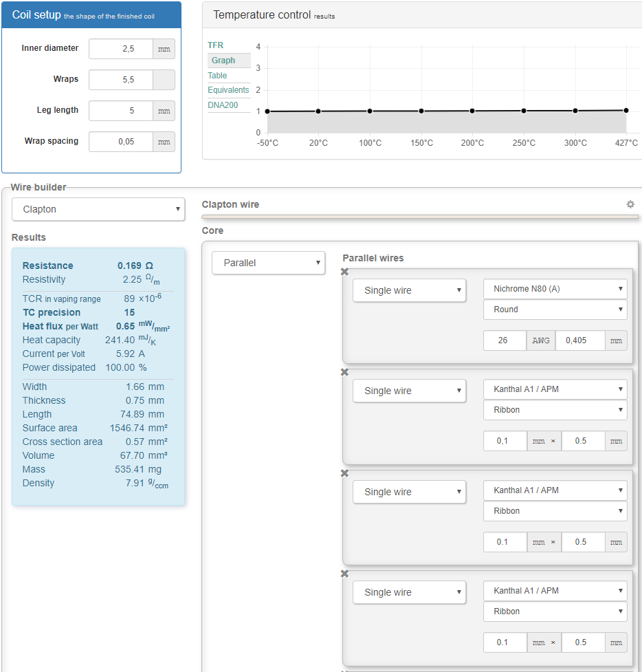Remove the first Kanthal ribbon wire
Screen dimensions: 642x672
(345, 373)
